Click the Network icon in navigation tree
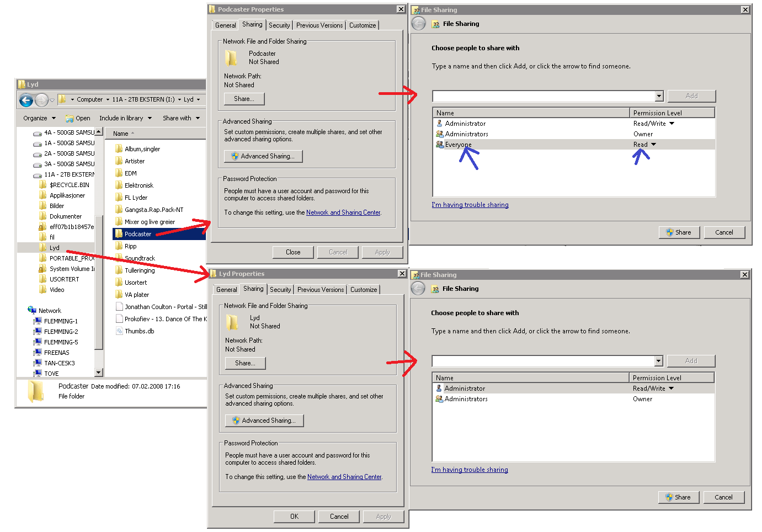 tap(32, 310)
